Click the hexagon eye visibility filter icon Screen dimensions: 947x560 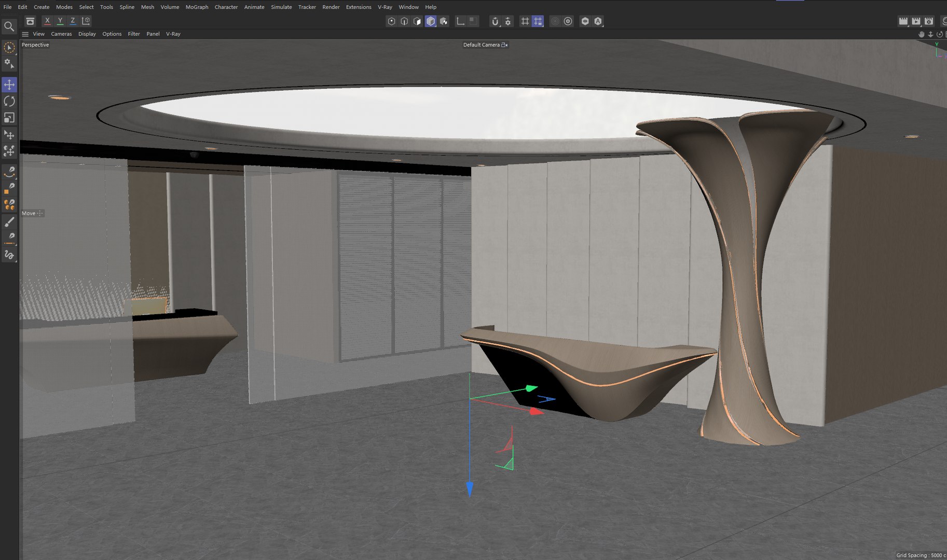(x=585, y=21)
